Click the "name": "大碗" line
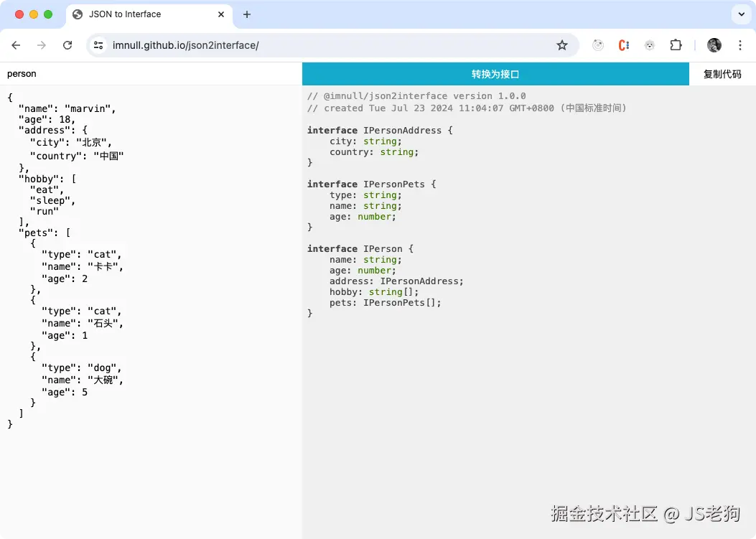The image size is (756, 539). click(83, 380)
